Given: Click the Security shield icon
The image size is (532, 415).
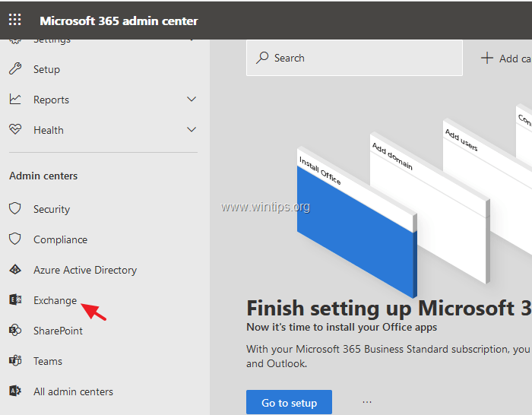Looking at the screenshot, I should coord(15,209).
